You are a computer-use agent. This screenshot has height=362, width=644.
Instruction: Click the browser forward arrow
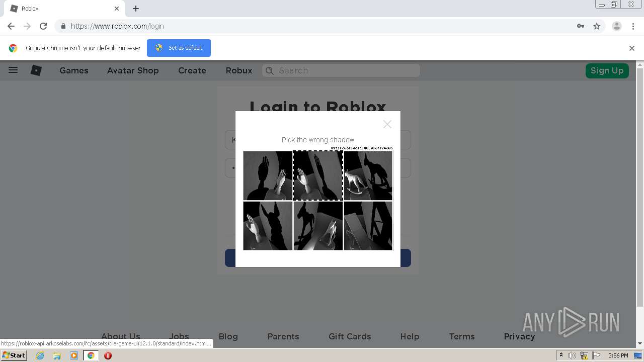[27, 26]
